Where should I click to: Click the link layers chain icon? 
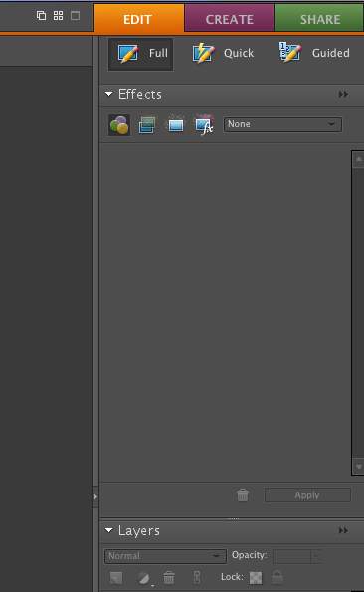pos(197,577)
